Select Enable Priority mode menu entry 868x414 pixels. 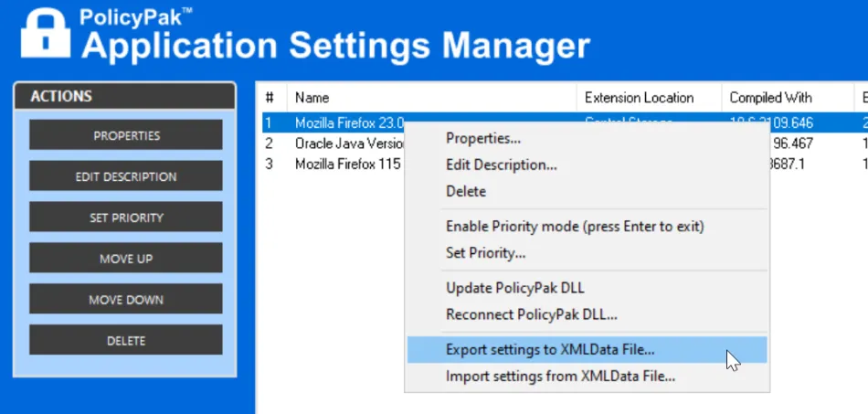pos(575,226)
